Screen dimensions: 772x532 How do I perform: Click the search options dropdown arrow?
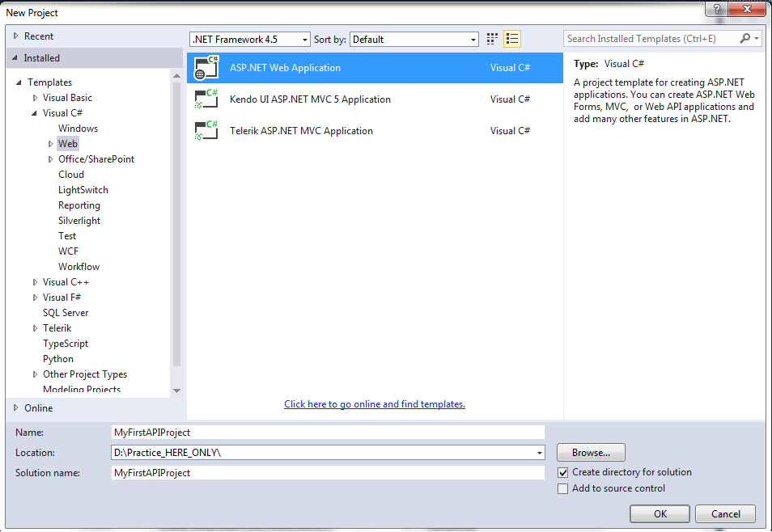[757, 38]
